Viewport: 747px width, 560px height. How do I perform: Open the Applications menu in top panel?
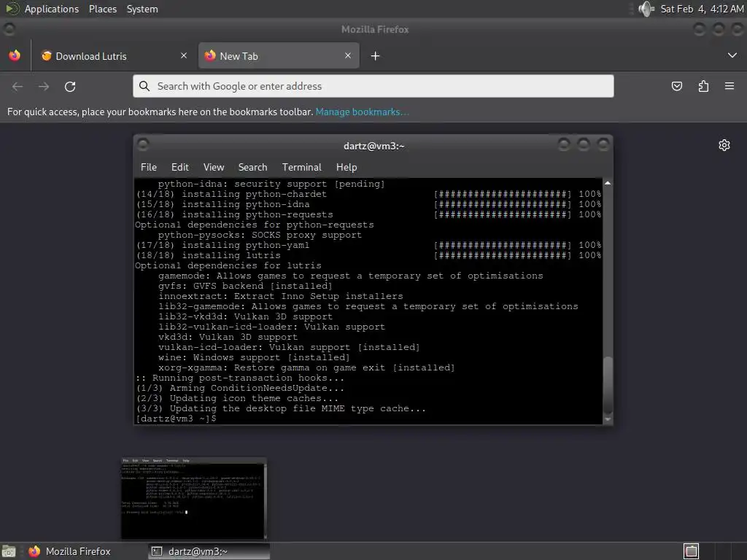click(52, 9)
